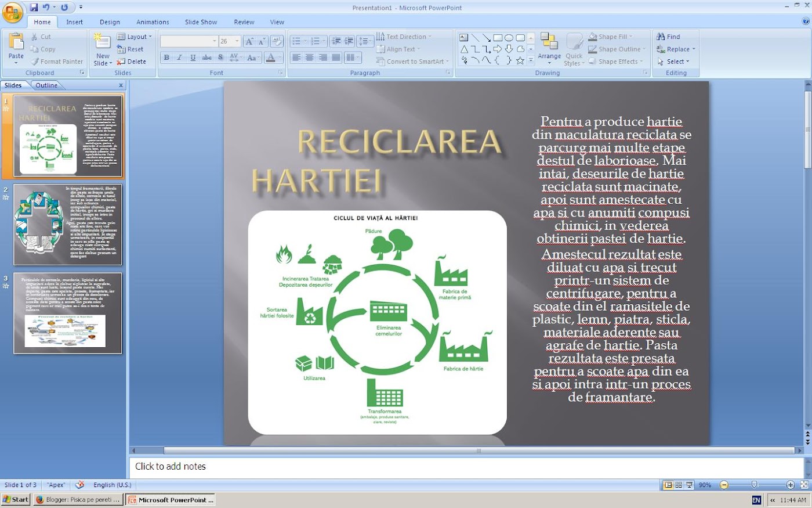Justify the paragraph text
Screen dimensions: 812x508
tap(336, 57)
